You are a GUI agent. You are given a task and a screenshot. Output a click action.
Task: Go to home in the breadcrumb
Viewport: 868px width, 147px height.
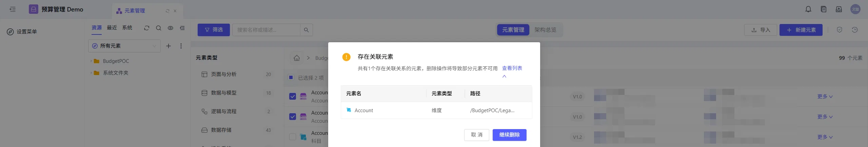[297, 58]
